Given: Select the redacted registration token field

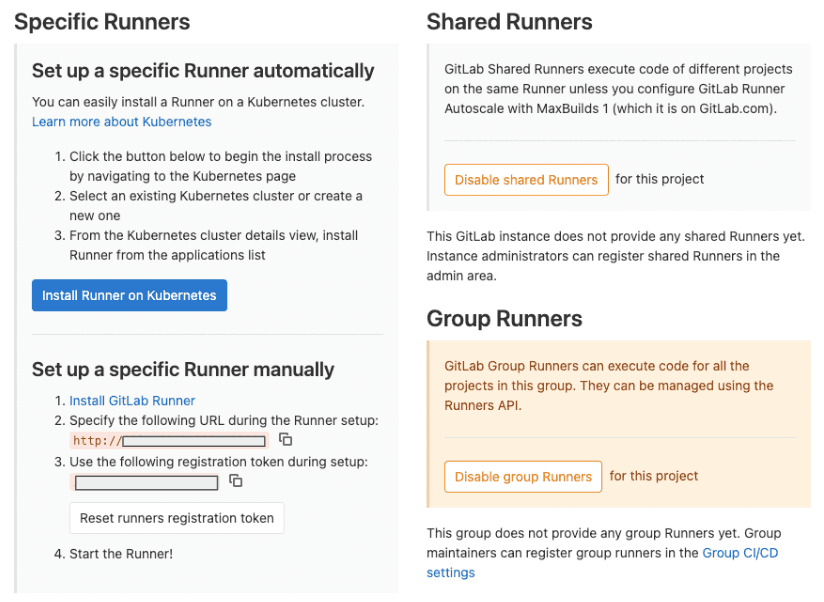Looking at the screenshot, I should 147,483.
